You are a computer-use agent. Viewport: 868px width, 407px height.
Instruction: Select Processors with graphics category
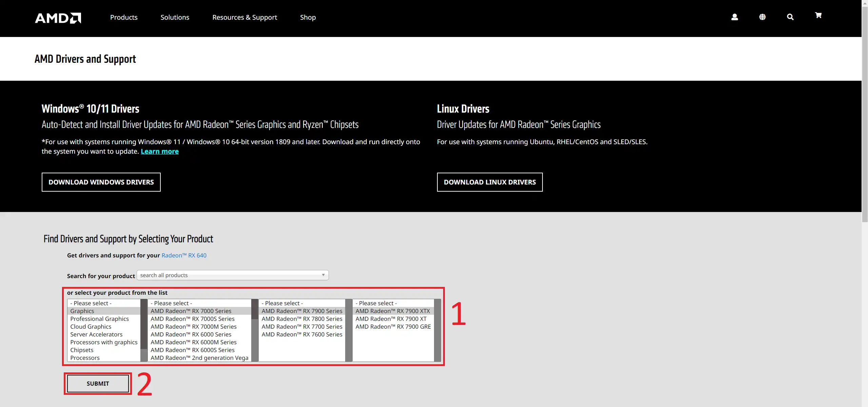pos(104,342)
